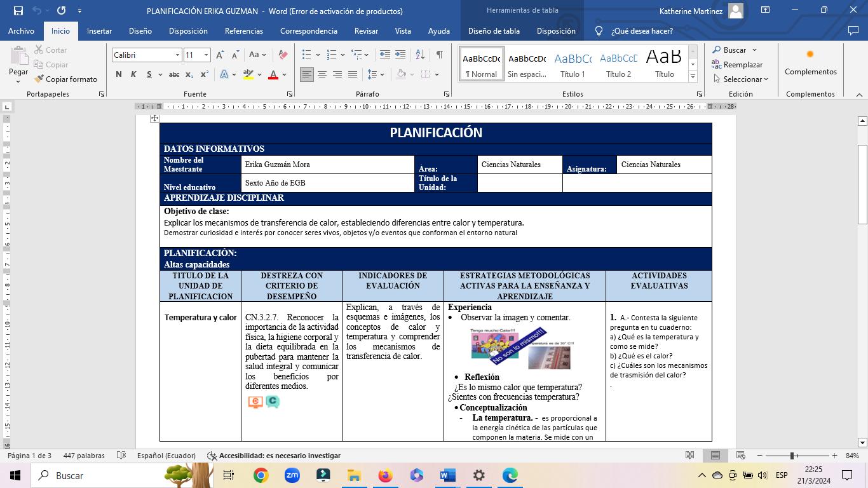868x488 pixels.
Task: Undo the last action in the title bar
Action: 37,10
